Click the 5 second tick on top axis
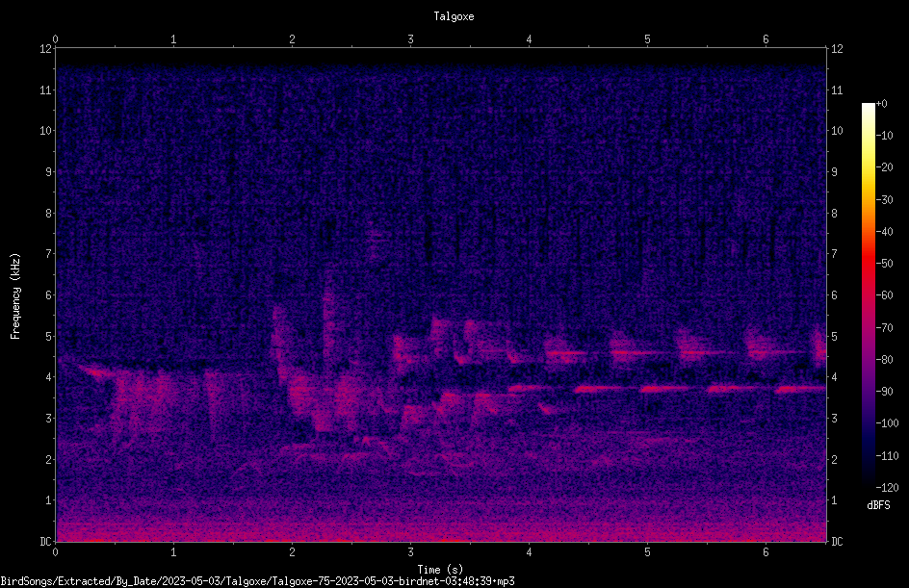 647,39
